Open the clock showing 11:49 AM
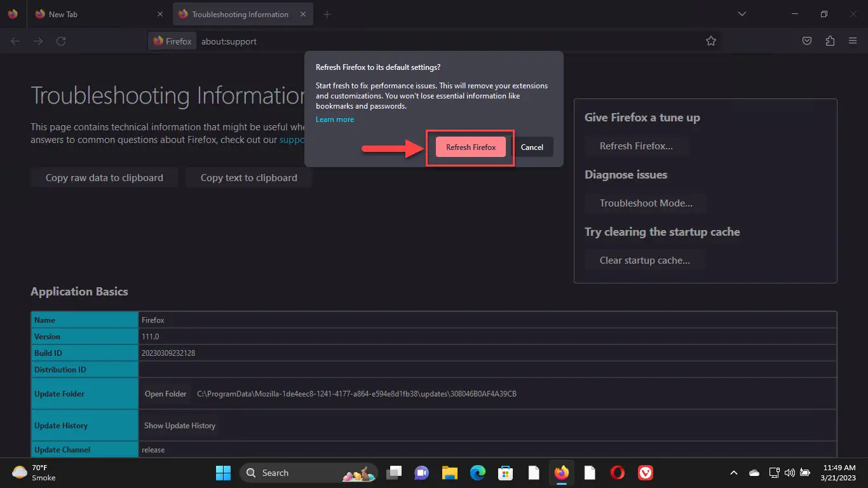The height and width of the screenshot is (488, 868). 837,473
